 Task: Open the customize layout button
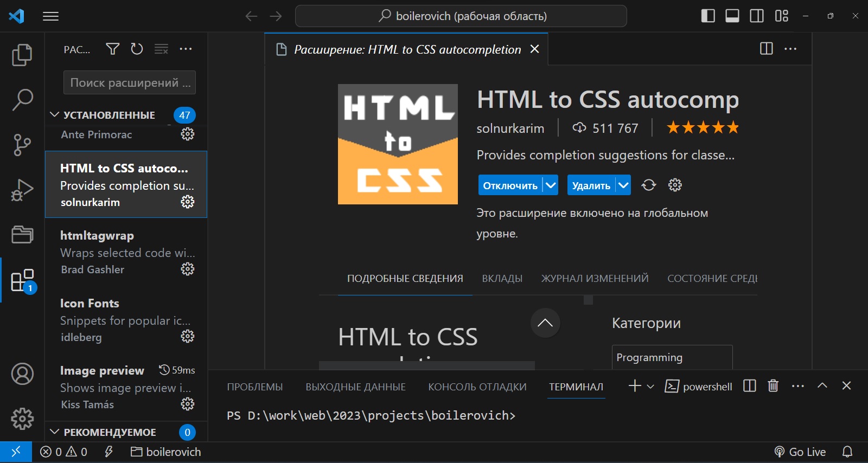click(x=782, y=16)
